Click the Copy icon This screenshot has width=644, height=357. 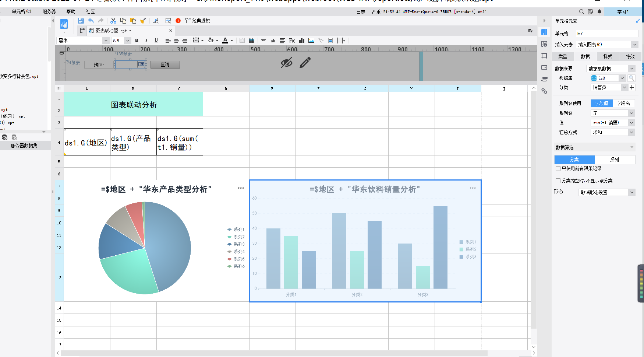click(123, 21)
